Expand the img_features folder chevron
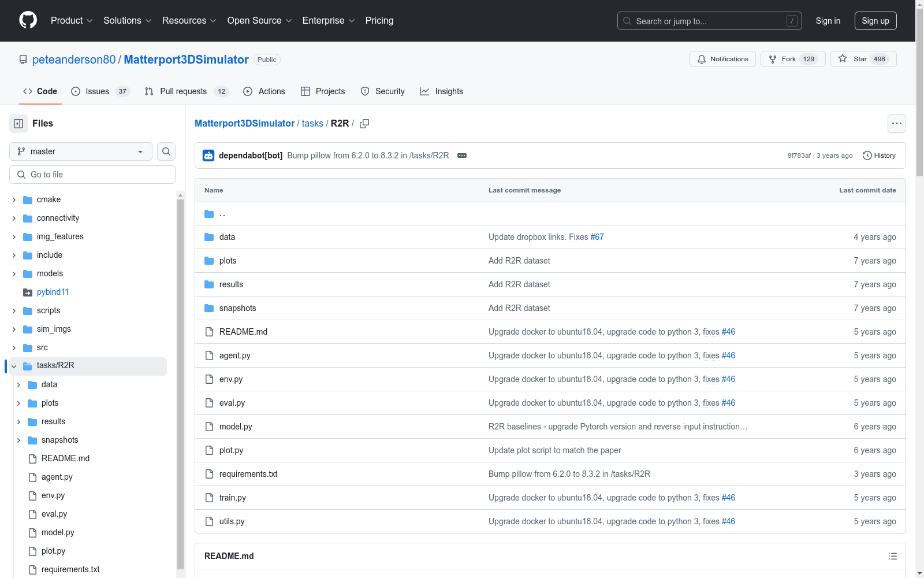 click(14, 237)
